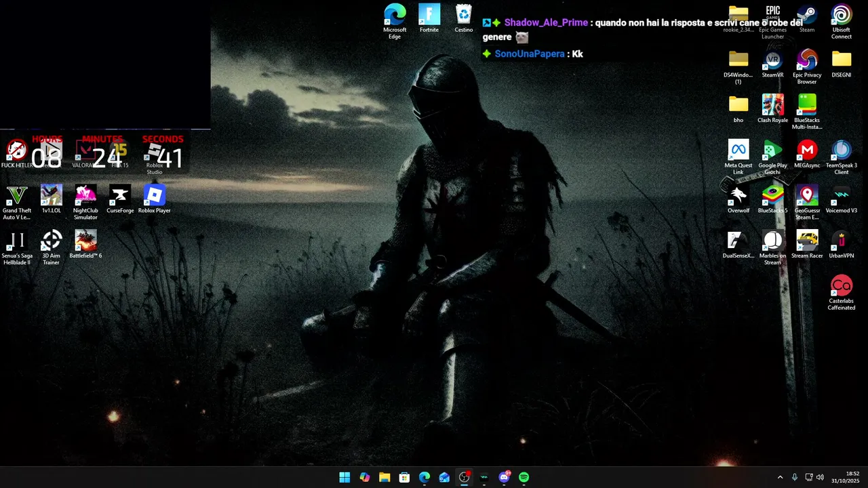
Task: Switch to Edge in the taskbar
Action: pos(425,477)
